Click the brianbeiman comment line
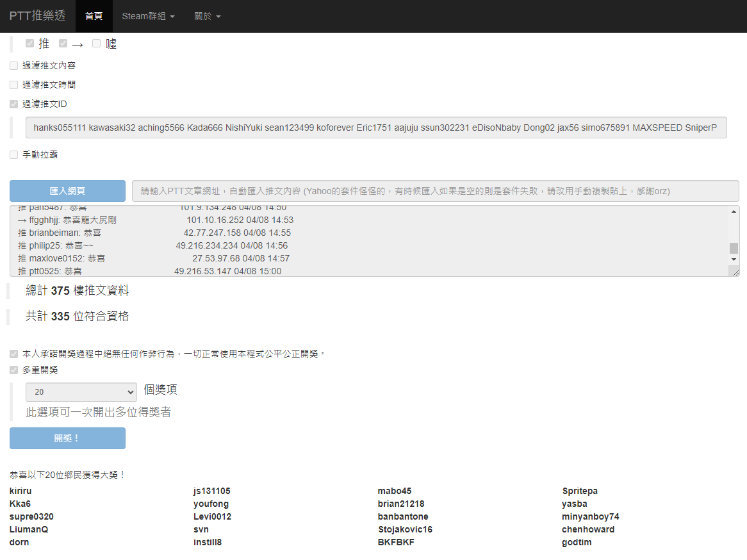This screenshot has height=560, width=747. click(154, 233)
